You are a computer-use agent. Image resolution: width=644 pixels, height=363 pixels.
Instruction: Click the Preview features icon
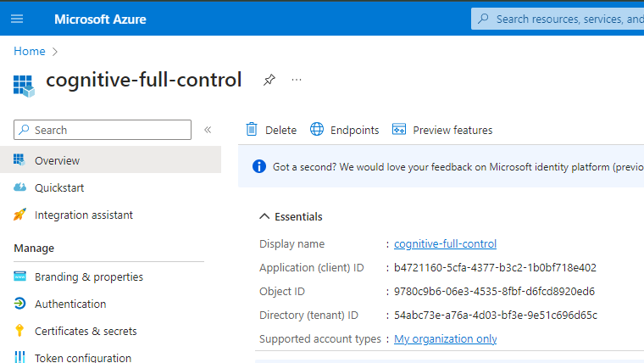click(399, 130)
